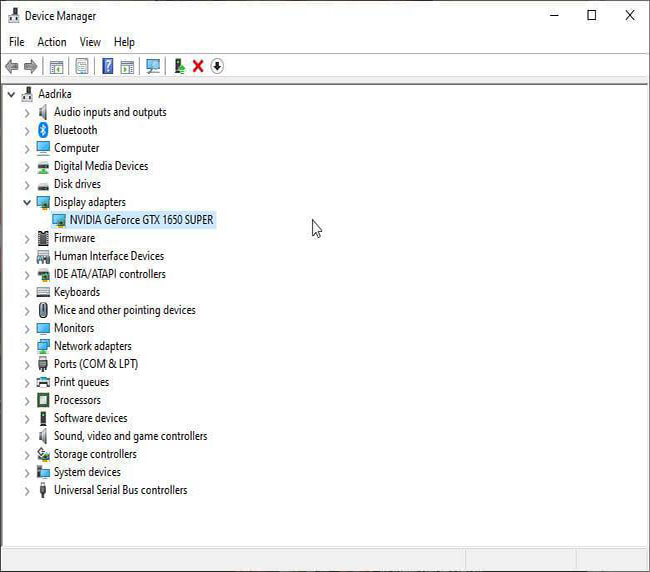The image size is (650, 572).
Task: Click the Update driver green arrow icon
Action: [179, 66]
